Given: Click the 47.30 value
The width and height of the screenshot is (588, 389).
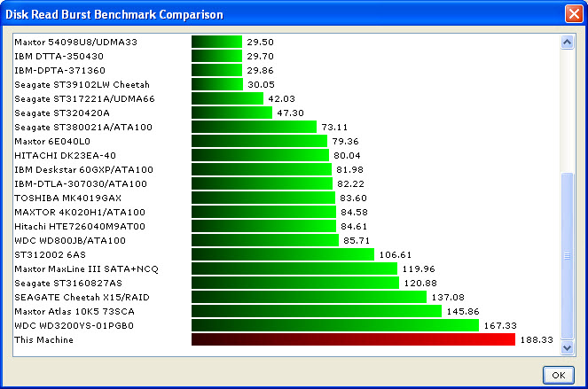Looking at the screenshot, I should pyautogui.click(x=290, y=113).
